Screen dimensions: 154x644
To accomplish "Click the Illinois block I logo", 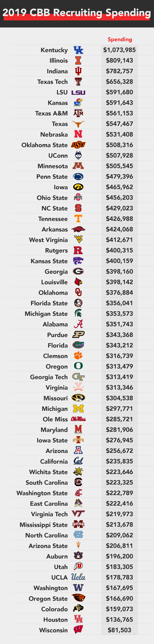I will click(x=78, y=60).
